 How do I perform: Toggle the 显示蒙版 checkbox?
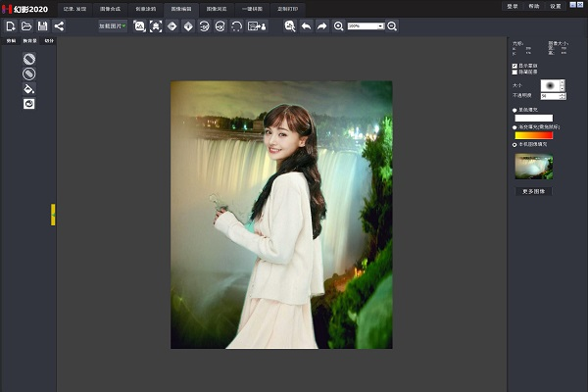515,66
